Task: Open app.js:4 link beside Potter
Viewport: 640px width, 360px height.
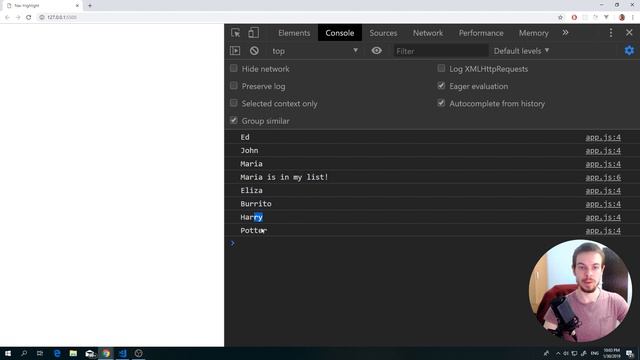Action: [x=603, y=231]
